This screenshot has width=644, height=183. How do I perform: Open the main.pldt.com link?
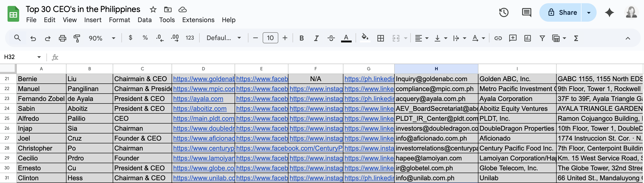tap(204, 118)
